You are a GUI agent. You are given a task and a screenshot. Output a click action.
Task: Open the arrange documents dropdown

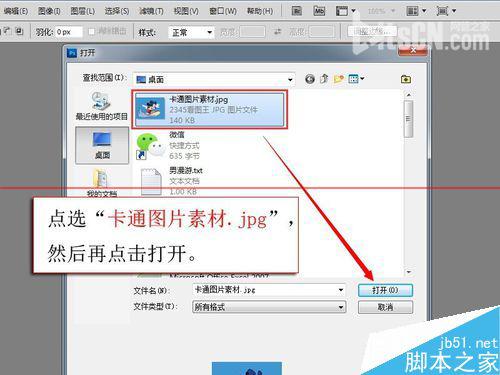click(x=416, y=11)
